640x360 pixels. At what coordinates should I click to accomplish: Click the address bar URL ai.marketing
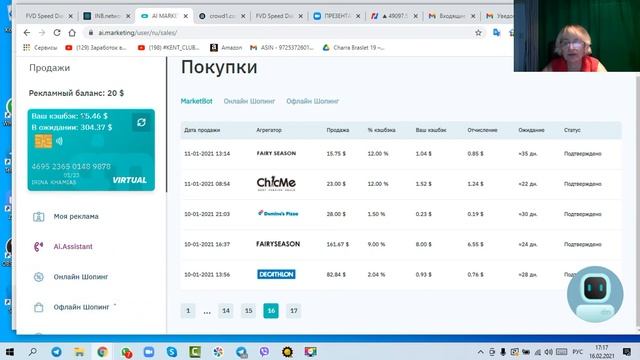(138, 33)
